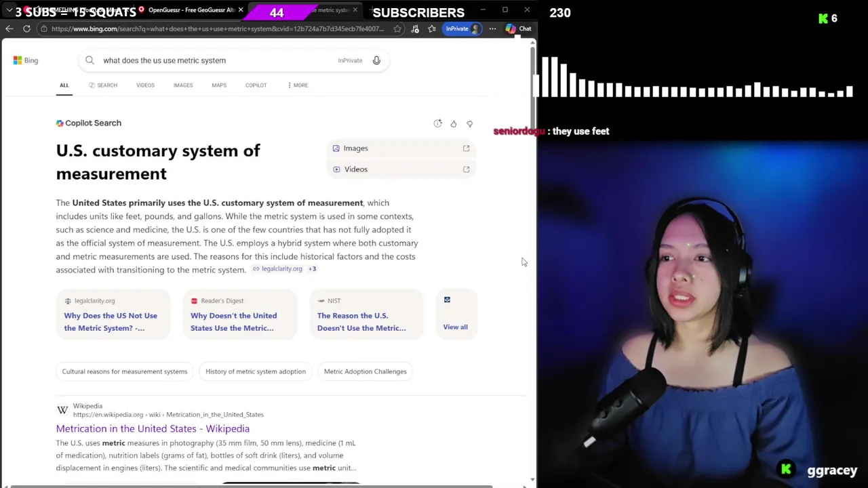Open legalclarity.org Why Does the US card
The width and height of the screenshot is (868, 488).
(113, 314)
